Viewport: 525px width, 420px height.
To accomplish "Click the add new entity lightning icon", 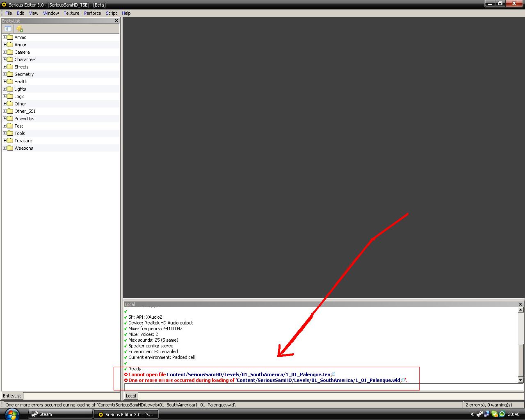I will coord(19,29).
